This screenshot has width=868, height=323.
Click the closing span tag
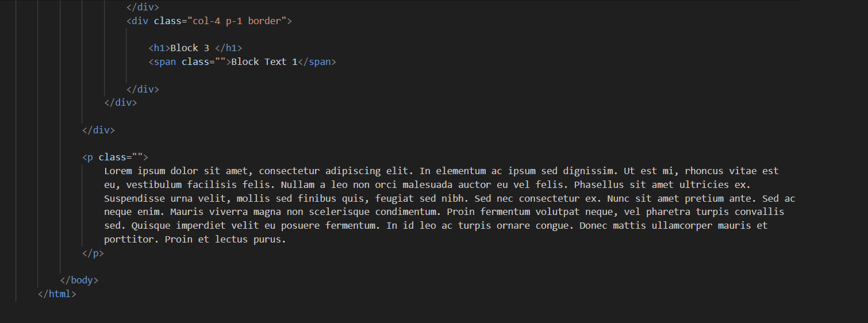click(317, 61)
